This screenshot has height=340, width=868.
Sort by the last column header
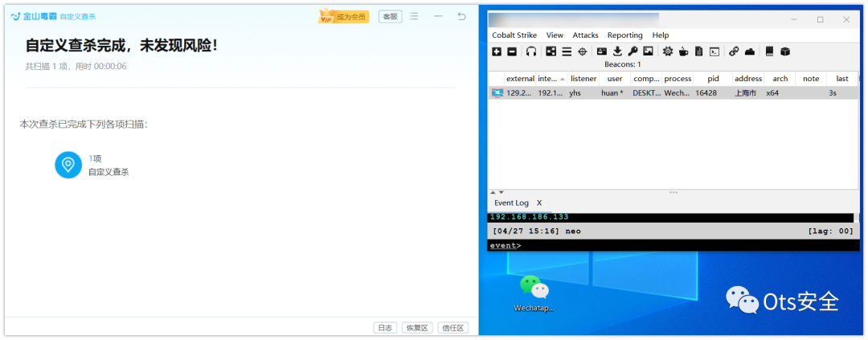click(842, 79)
